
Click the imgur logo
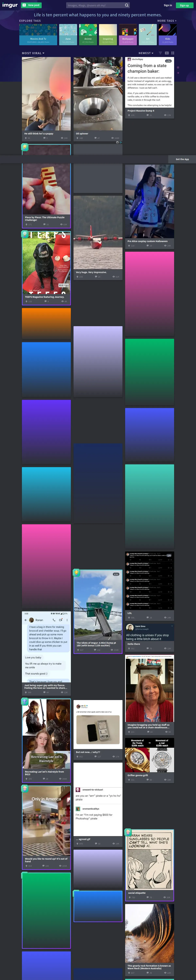10,5
